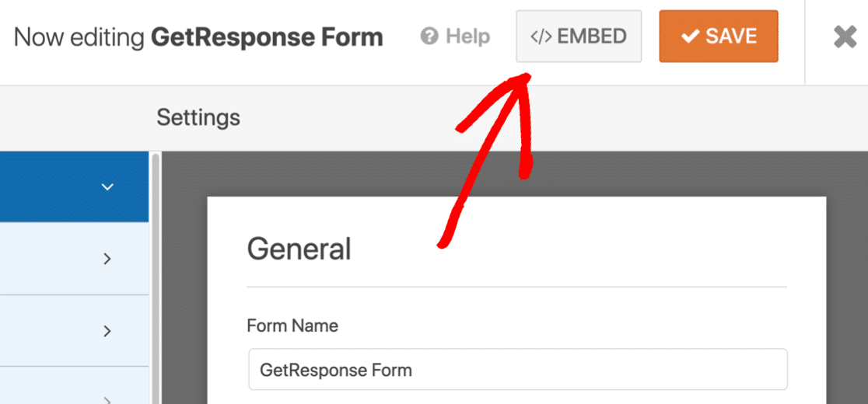The image size is (868, 404).
Task: Expand the partially visible bottom sidebar section
Action: pos(108,399)
